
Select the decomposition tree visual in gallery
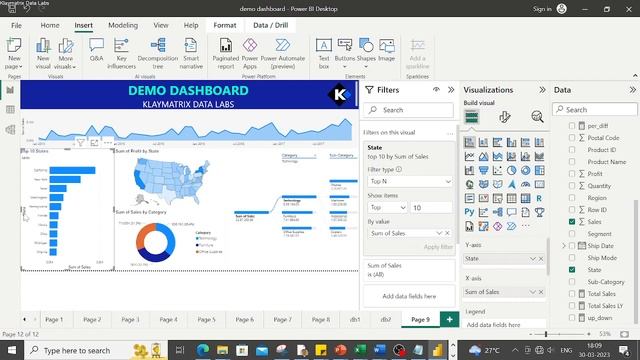click(x=498, y=212)
